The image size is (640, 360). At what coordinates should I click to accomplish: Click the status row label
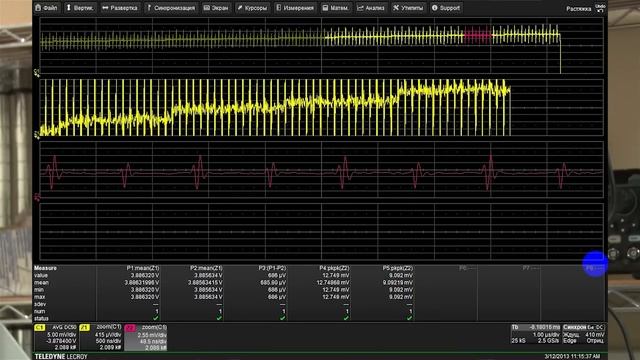coord(41,318)
